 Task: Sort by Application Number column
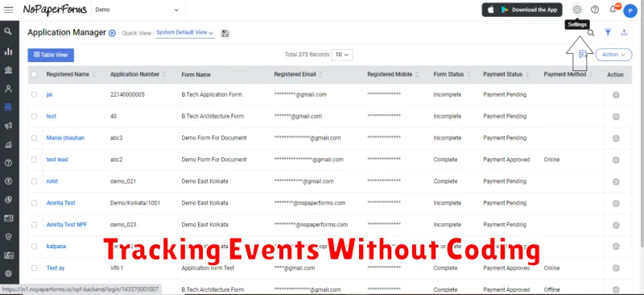[164, 74]
